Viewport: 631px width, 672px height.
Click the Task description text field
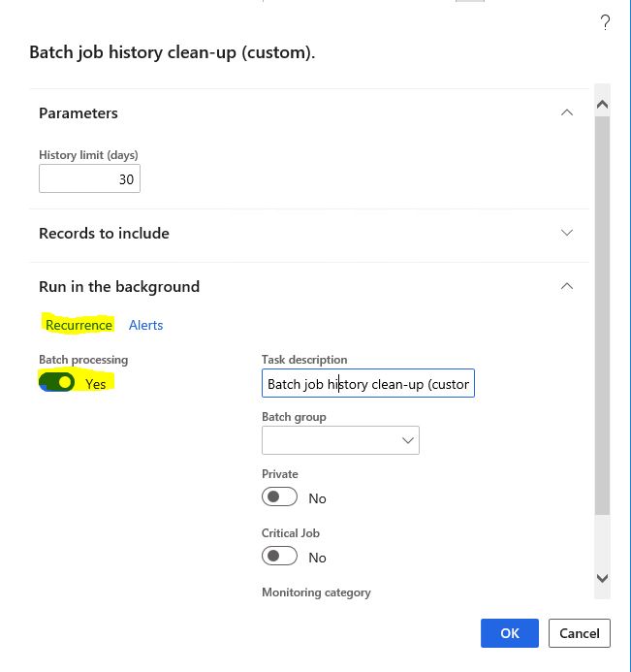tap(368, 383)
